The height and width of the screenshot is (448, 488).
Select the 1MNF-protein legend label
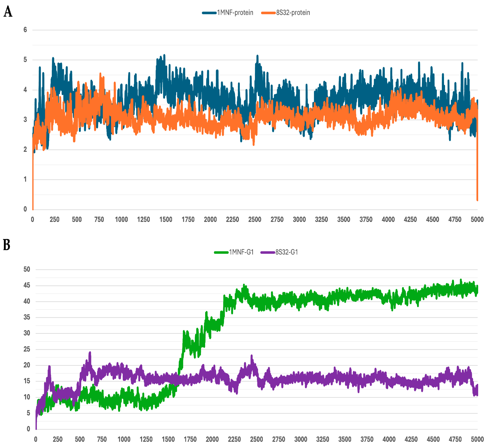(x=235, y=13)
